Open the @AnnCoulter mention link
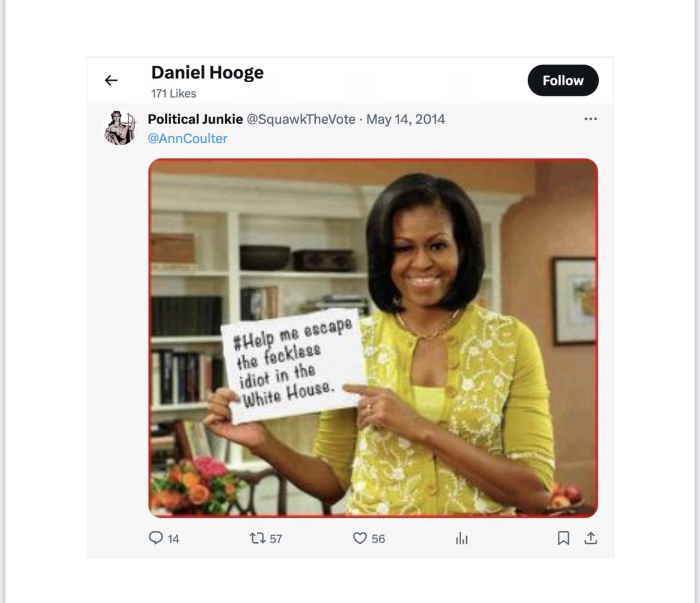Viewport: 700px width, 603px height. pyautogui.click(x=187, y=138)
